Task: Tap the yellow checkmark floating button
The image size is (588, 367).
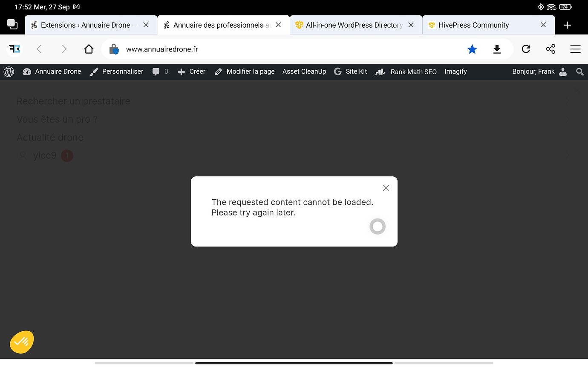Action: [22, 342]
